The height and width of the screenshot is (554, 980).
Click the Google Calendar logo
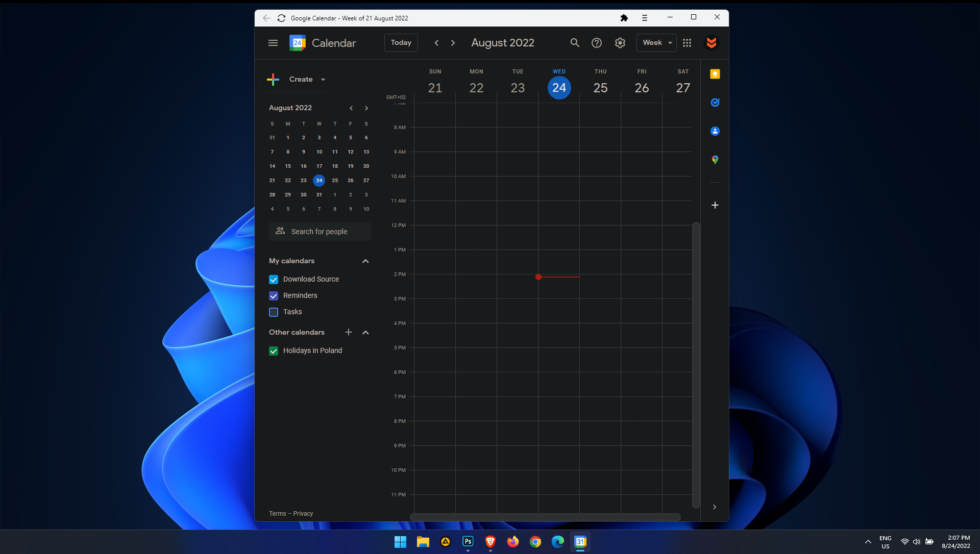click(298, 43)
